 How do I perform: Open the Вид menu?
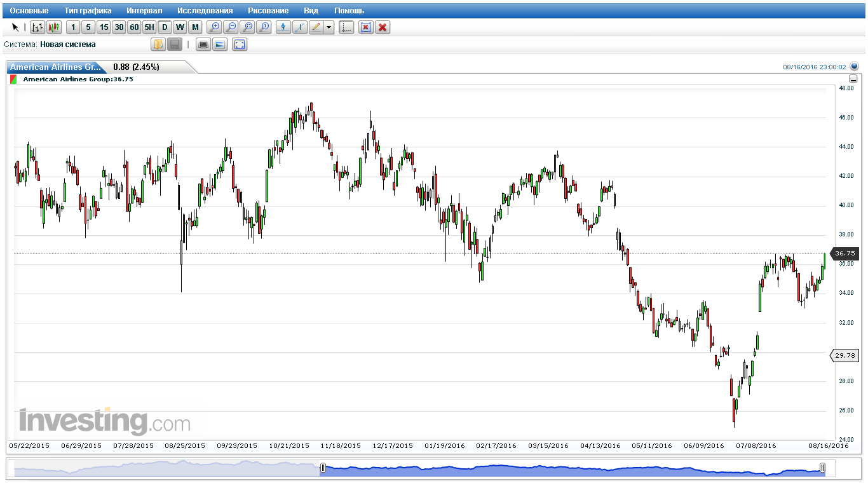tap(311, 11)
